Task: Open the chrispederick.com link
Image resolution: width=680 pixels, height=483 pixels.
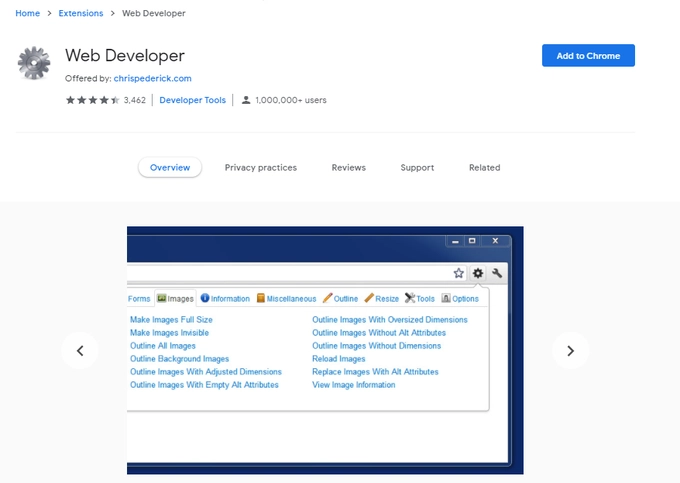Action: point(152,78)
